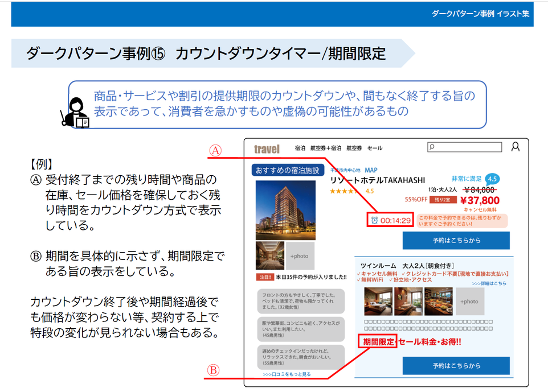Click the search input field
The image size is (548, 392).
pyautogui.click(x=464, y=147)
